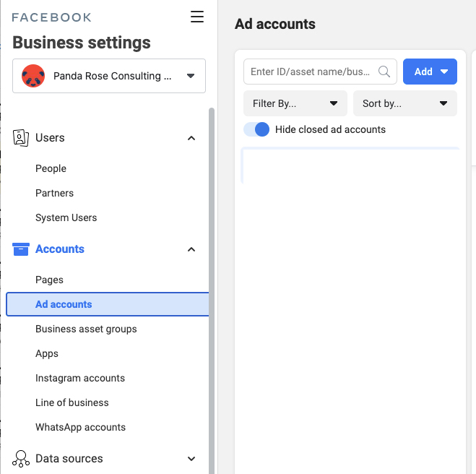Screen dimensions: 476x474
Task: Click the Panda Rose Consulting avatar
Action: tap(33, 76)
